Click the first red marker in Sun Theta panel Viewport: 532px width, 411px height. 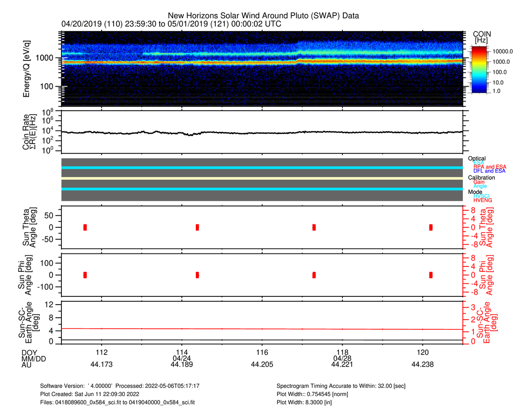pos(85,227)
